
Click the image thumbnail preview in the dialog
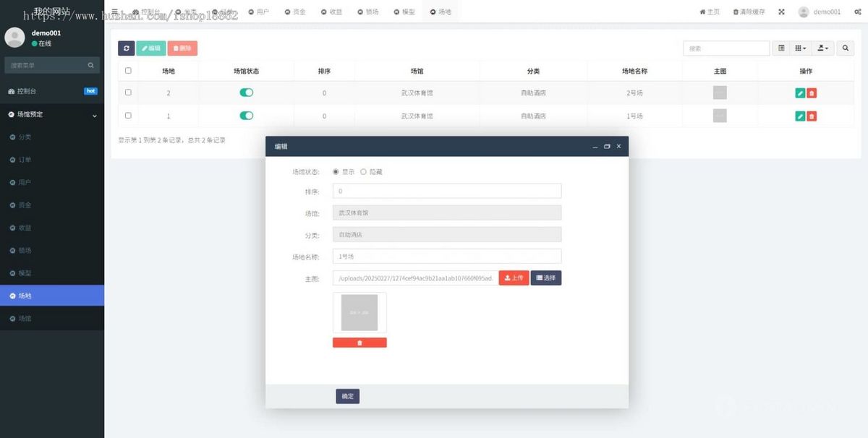359,312
